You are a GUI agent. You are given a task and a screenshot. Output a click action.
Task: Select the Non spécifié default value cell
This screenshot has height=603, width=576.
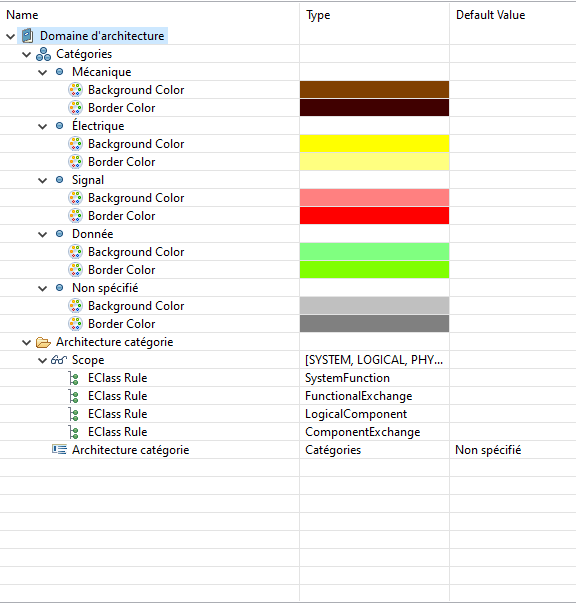tap(488, 450)
